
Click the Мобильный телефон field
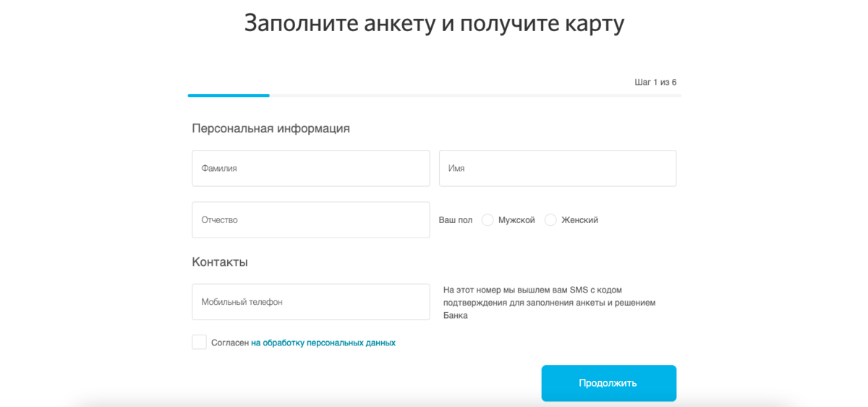click(310, 302)
